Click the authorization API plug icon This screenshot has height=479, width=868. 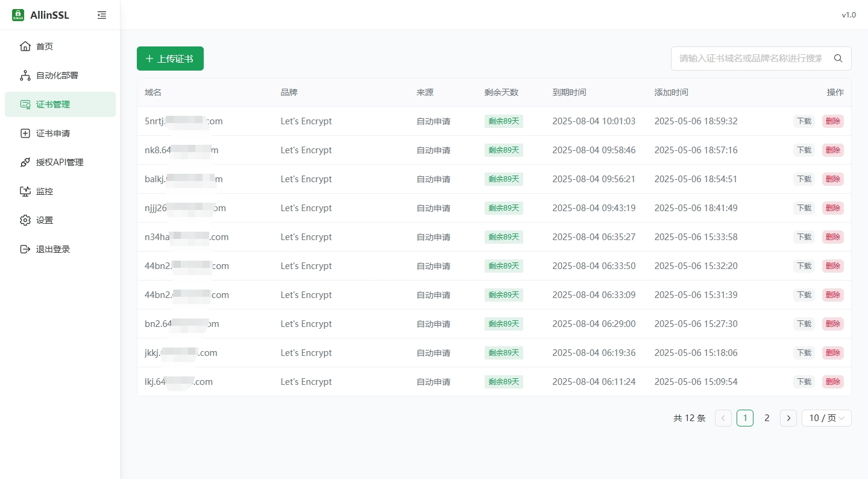[x=25, y=162]
